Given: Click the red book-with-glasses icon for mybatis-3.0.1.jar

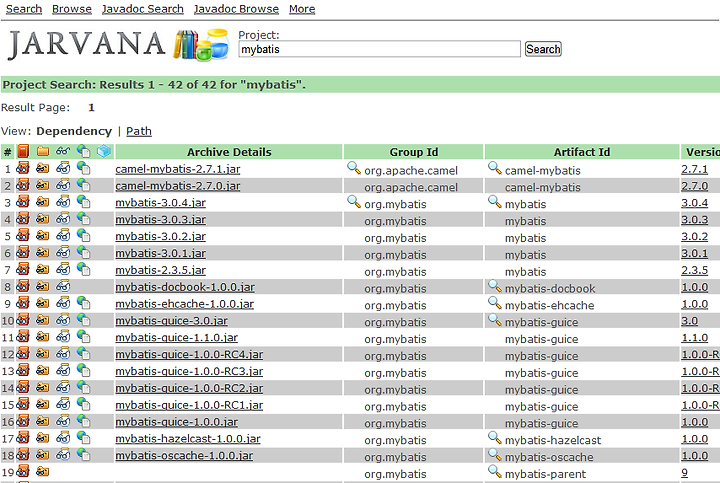Looking at the screenshot, I should point(22,253).
